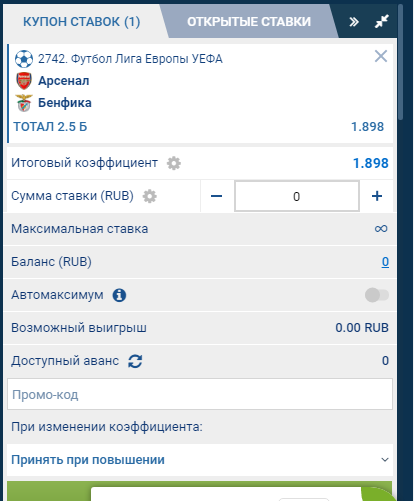The height and width of the screenshot is (501, 414).
Task: Enable the Автомаксимум switch
Action: tap(377, 295)
